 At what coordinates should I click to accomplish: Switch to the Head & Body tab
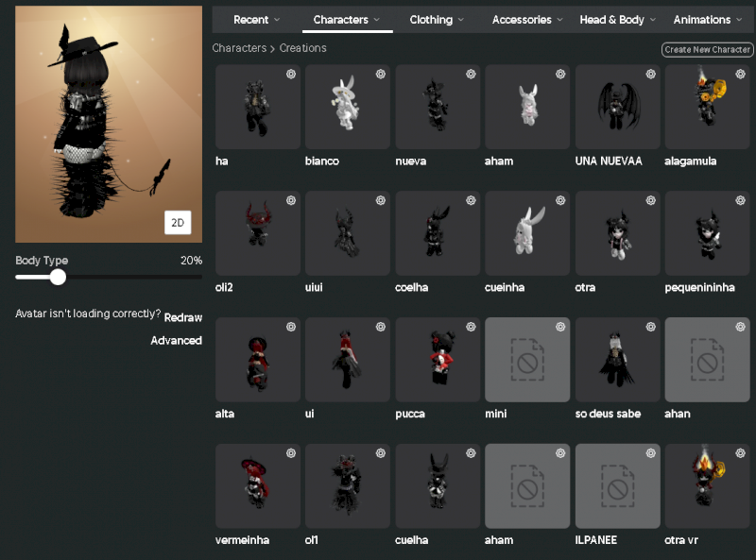click(616, 20)
